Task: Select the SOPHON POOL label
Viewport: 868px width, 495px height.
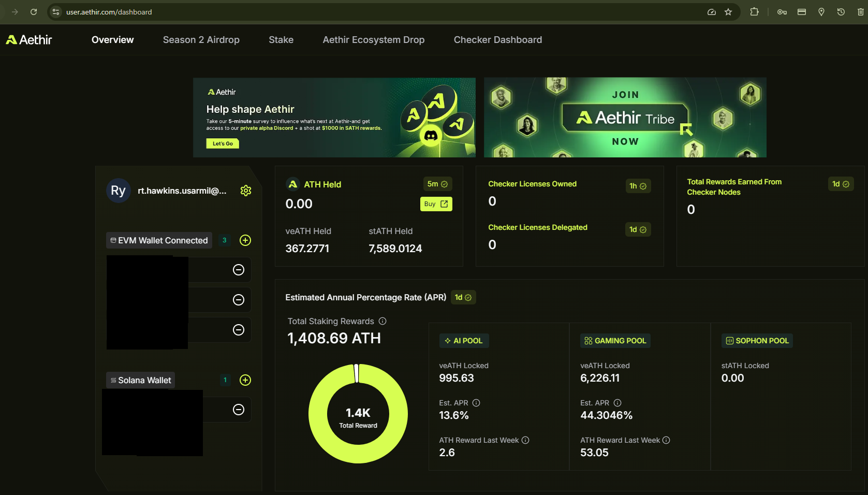Action: [x=757, y=341]
